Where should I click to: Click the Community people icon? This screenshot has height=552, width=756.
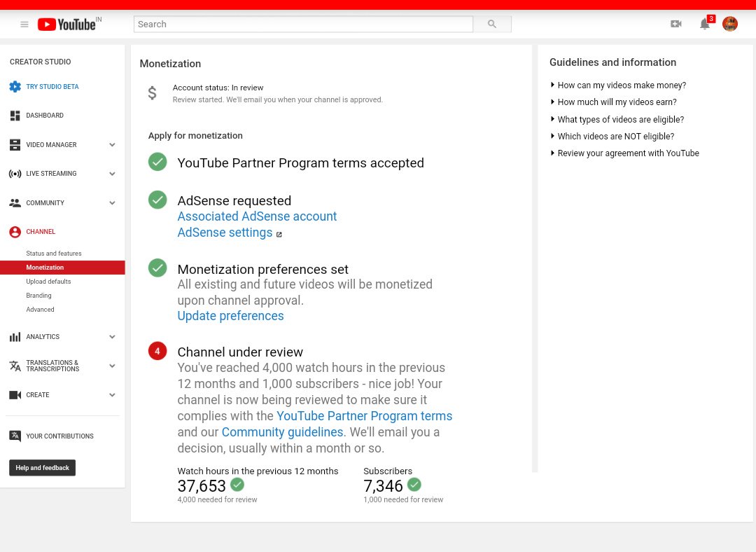(15, 202)
